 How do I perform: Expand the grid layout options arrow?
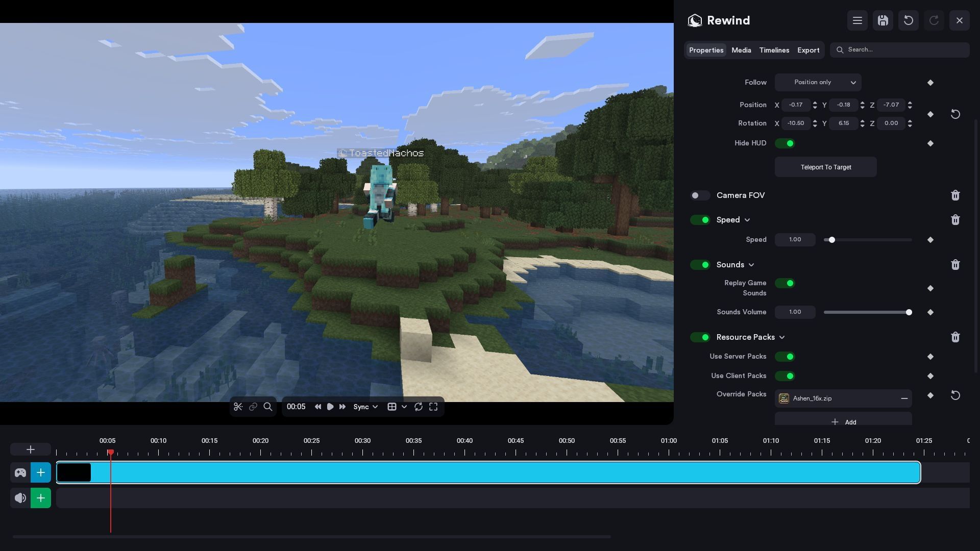(x=404, y=407)
